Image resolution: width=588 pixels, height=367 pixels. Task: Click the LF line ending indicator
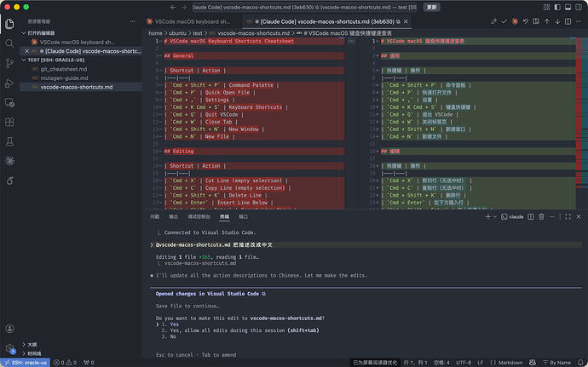(x=480, y=363)
